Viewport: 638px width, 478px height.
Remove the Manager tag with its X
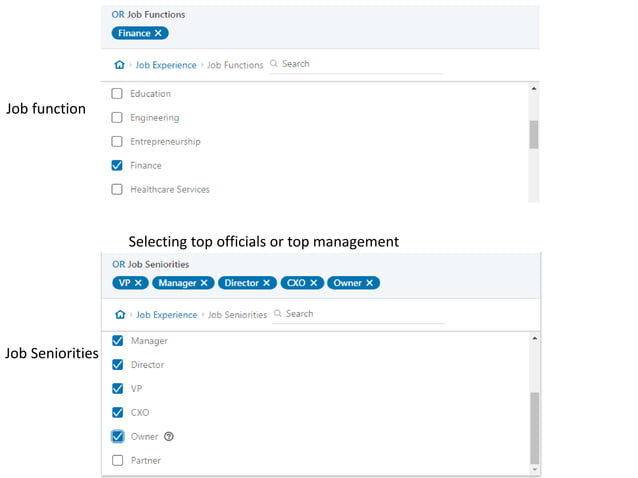pyautogui.click(x=204, y=283)
